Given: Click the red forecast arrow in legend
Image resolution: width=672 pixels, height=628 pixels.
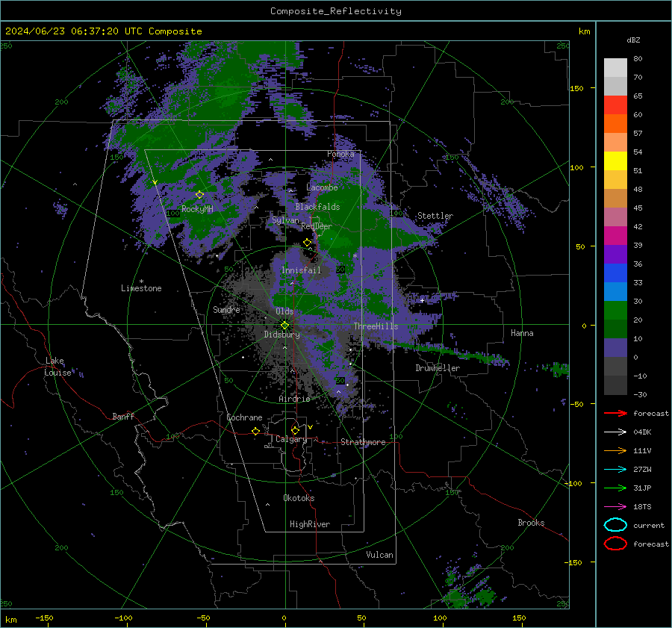Looking at the screenshot, I should tap(615, 413).
